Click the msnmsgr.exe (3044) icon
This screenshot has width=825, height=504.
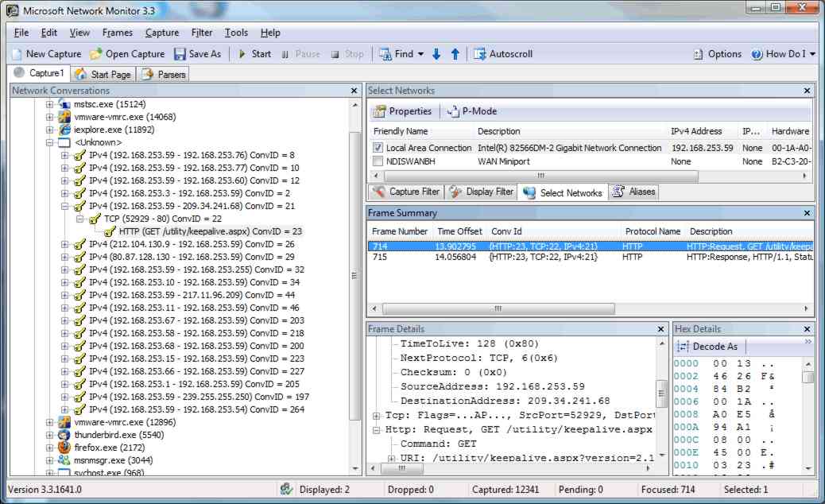(64, 460)
